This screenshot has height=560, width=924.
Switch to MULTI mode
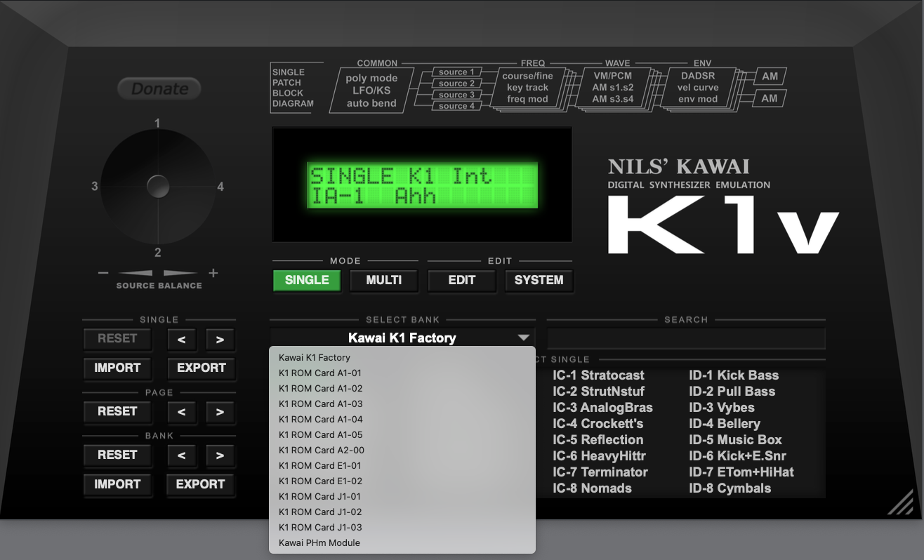coord(384,280)
